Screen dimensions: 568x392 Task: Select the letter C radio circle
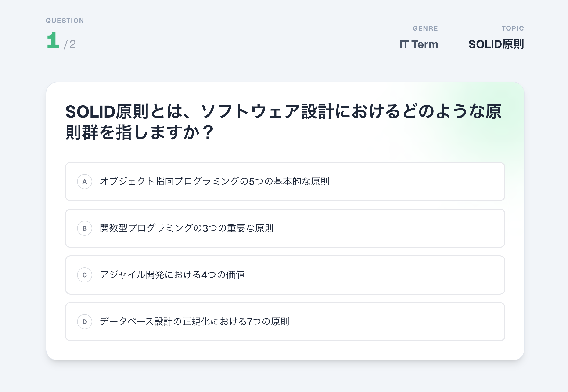(85, 275)
